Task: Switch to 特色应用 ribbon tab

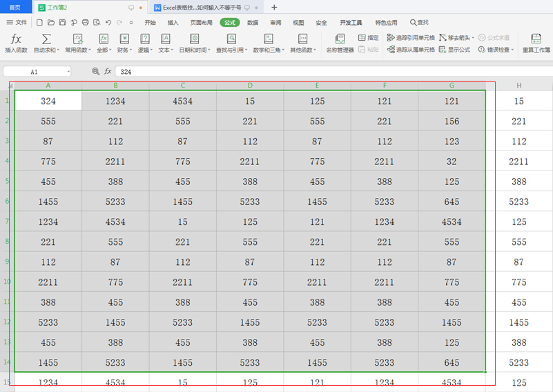Action: [x=386, y=23]
